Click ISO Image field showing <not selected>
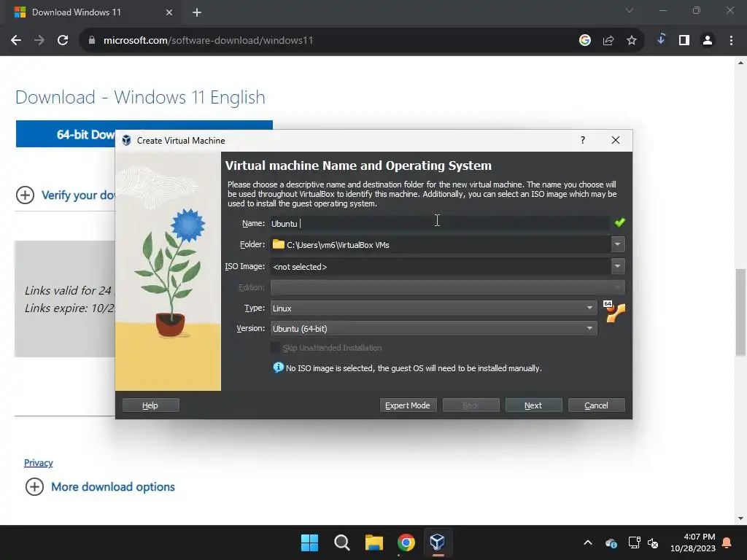Screen dimensions: 747x560 coord(441,267)
